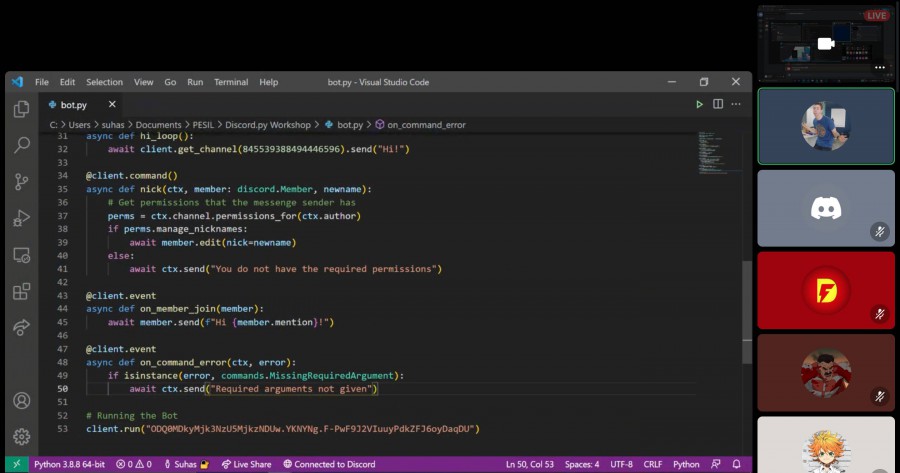Click the Accounts icon in activity bar
This screenshot has width=900, height=473.
click(x=21, y=401)
